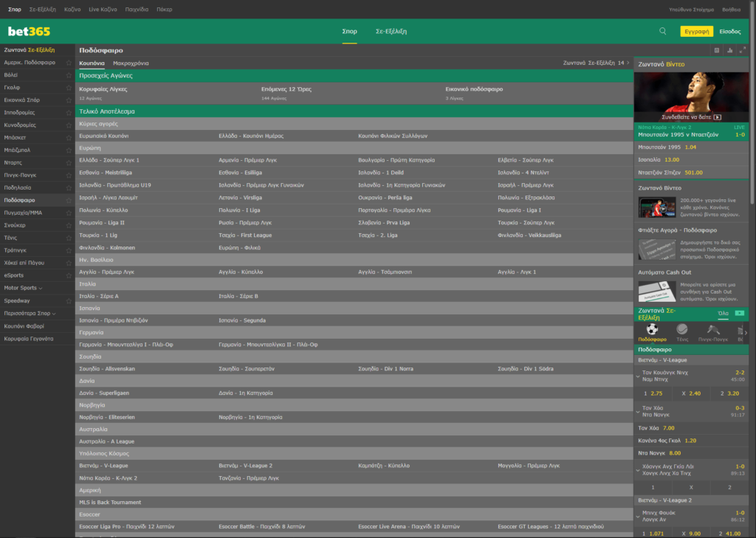Click the yellow Εγγραφή button
The height and width of the screenshot is (538, 756).
pos(696,31)
